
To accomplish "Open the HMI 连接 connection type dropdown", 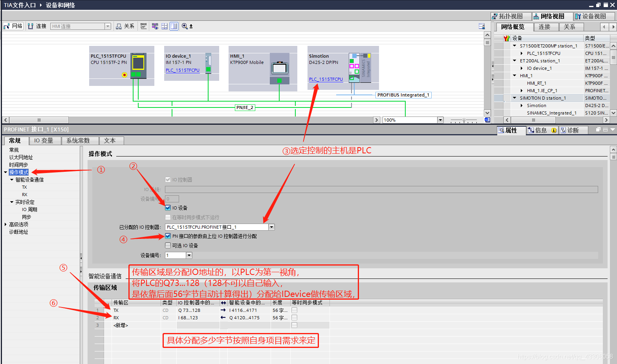I will (x=108, y=26).
